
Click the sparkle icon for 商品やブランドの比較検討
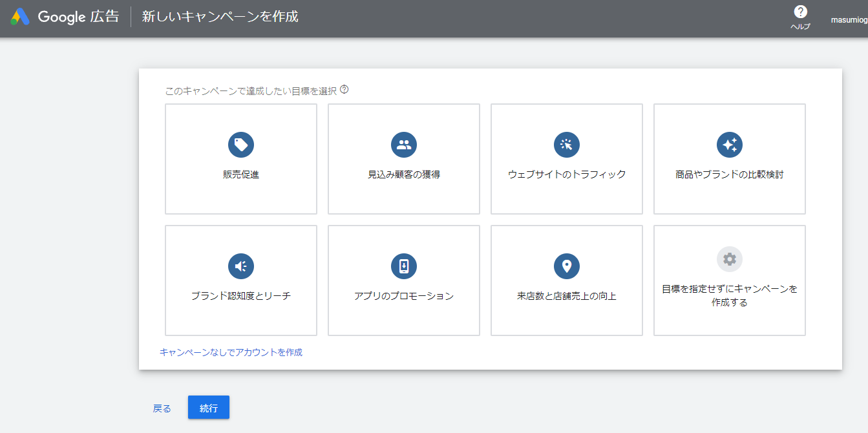(x=730, y=145)
